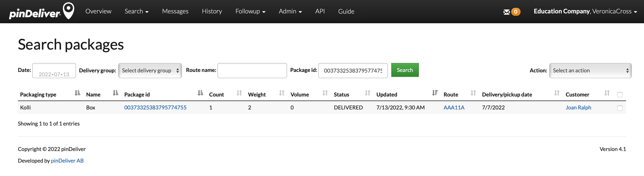Expand the Followup menu in navbar
The width and height of the screenshot is (644, 176).
pos(250,11)
